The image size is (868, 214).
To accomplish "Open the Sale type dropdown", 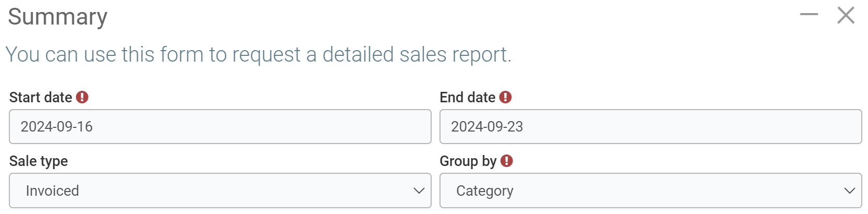I will [x=220, y=191].
